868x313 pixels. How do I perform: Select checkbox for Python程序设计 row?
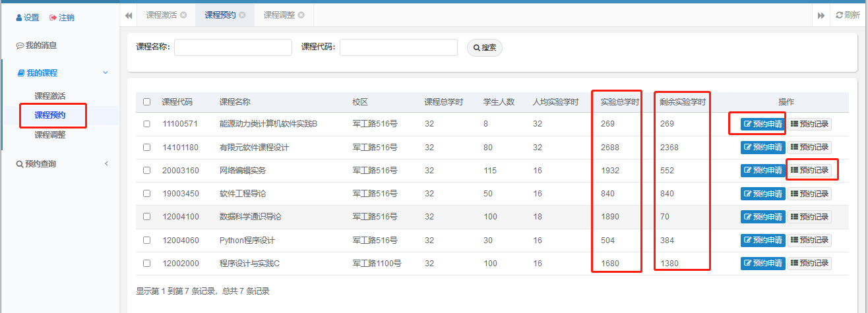click(146, 241)
